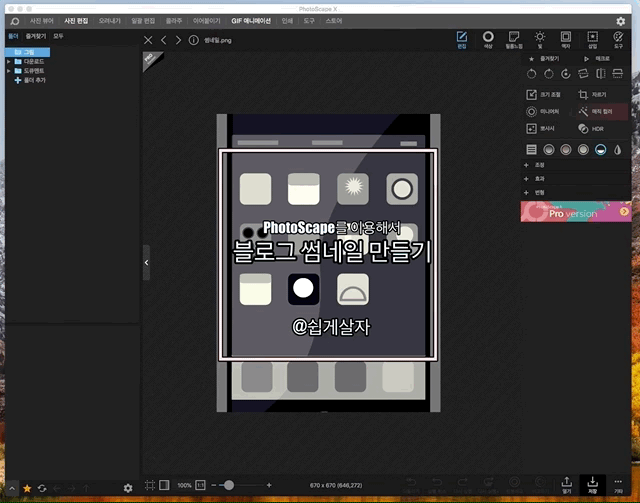Switch to the 콜라주 tab

tap(173, 21)
